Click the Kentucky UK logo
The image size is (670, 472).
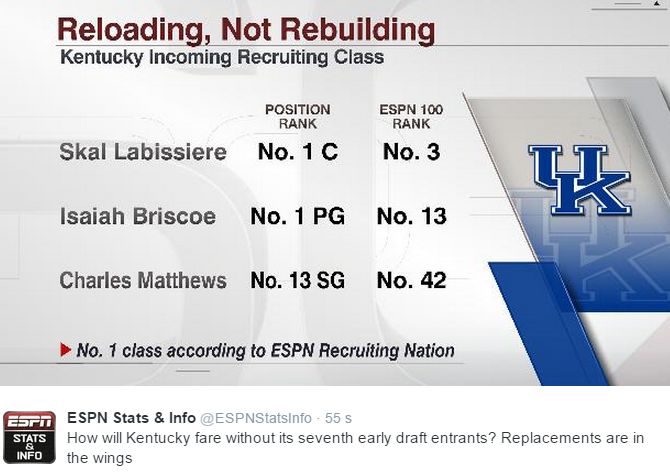(580, 179)
